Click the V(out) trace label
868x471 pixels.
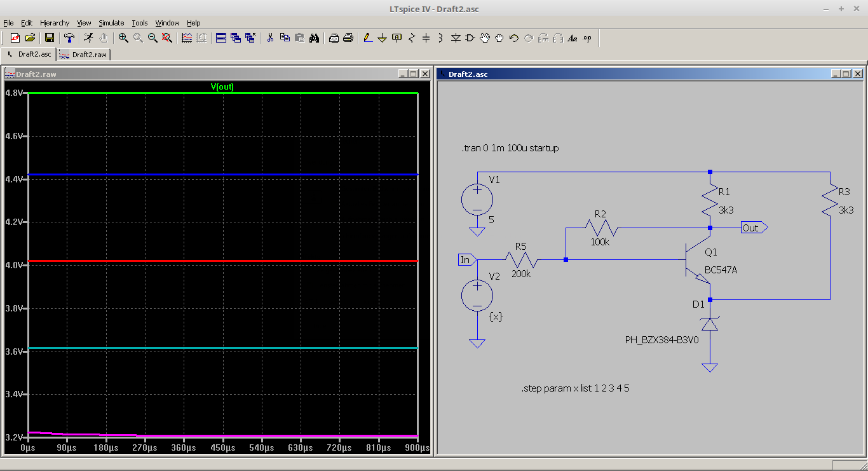click(222, 87)
